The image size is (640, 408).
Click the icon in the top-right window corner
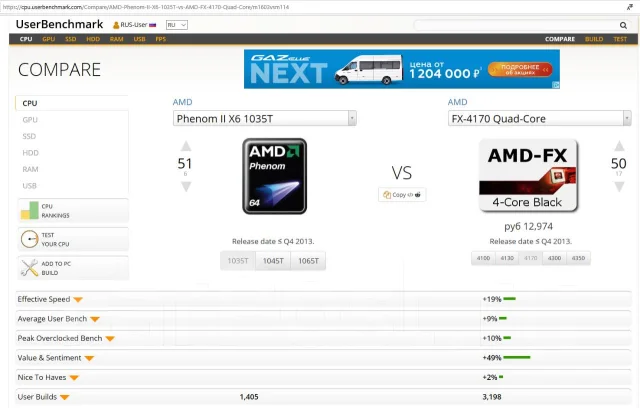630,7
